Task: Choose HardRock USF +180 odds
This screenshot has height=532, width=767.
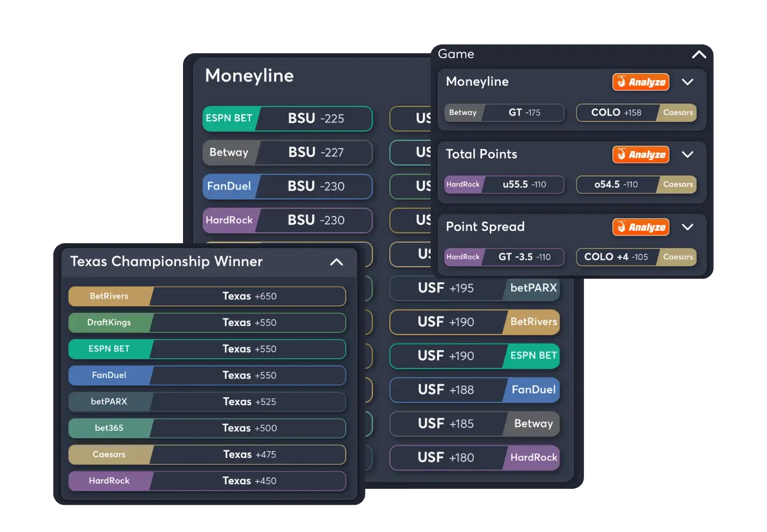Action: coord(474,457)
